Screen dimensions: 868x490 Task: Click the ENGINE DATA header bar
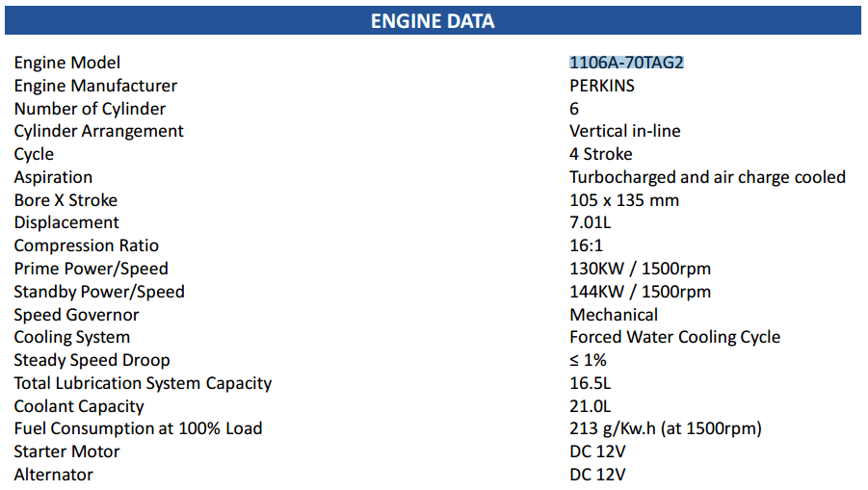point(433,20)
